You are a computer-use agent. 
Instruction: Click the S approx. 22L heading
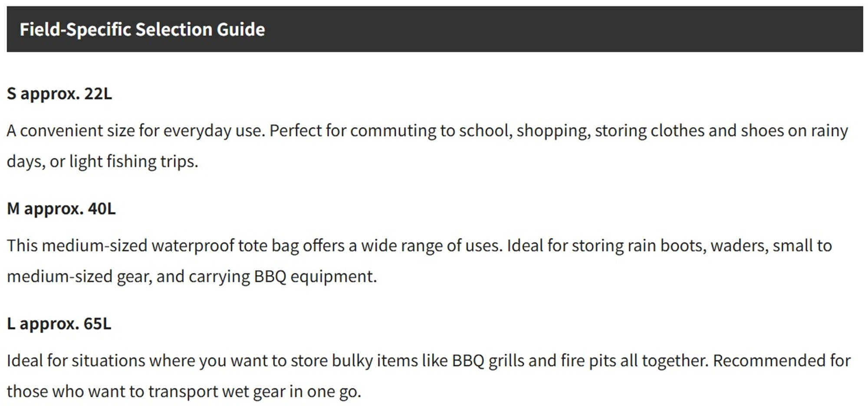point(59,94)
